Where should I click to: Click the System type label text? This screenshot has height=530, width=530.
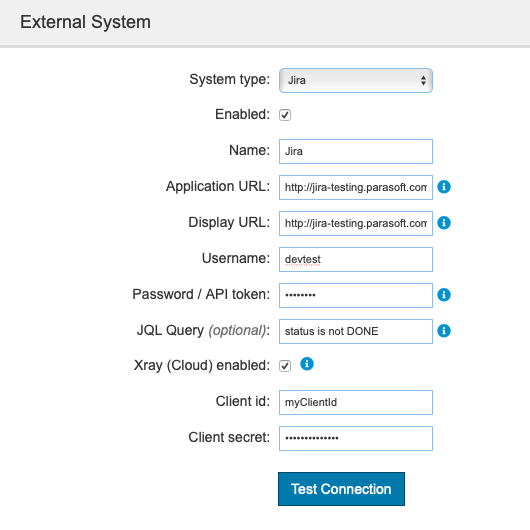[x=230, y=80]
